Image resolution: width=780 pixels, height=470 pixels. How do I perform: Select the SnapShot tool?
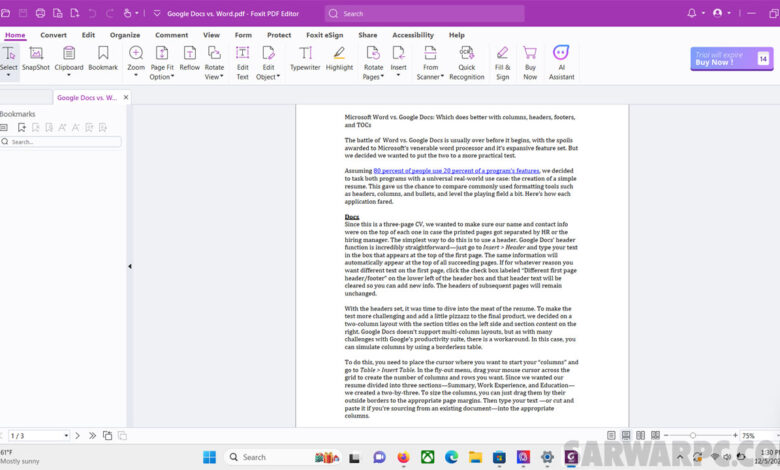36,58
